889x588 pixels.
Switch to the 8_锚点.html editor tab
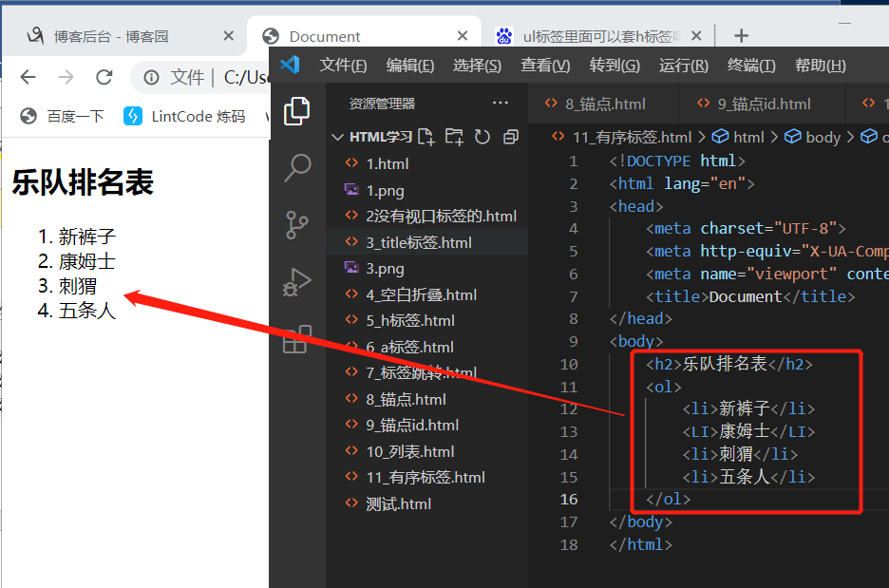[604, 104]
